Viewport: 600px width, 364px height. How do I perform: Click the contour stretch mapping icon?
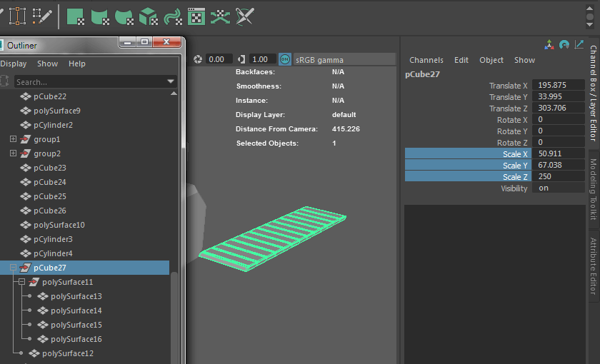point(173,17)
